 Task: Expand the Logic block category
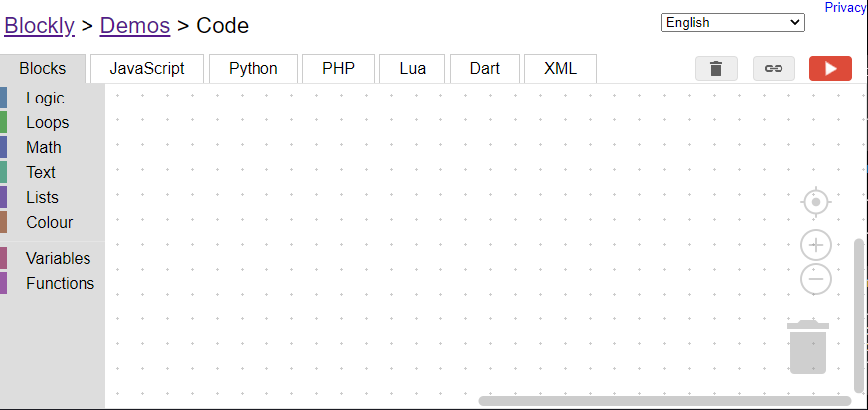pos(45,98)
